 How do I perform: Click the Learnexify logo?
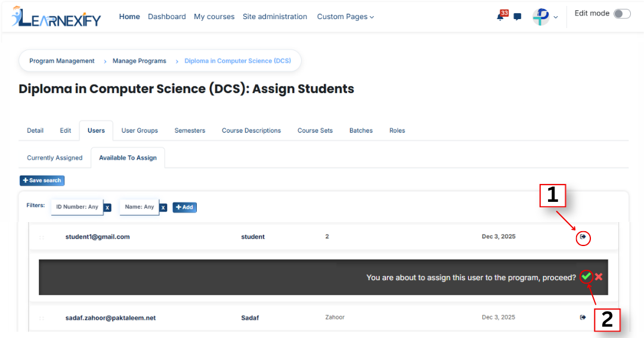(x=56, y=17)
